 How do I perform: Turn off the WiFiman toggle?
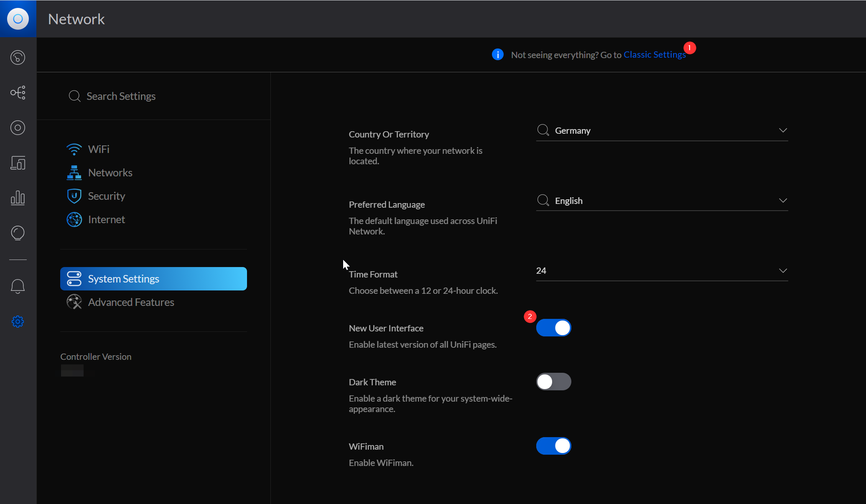tap(553, 446)
